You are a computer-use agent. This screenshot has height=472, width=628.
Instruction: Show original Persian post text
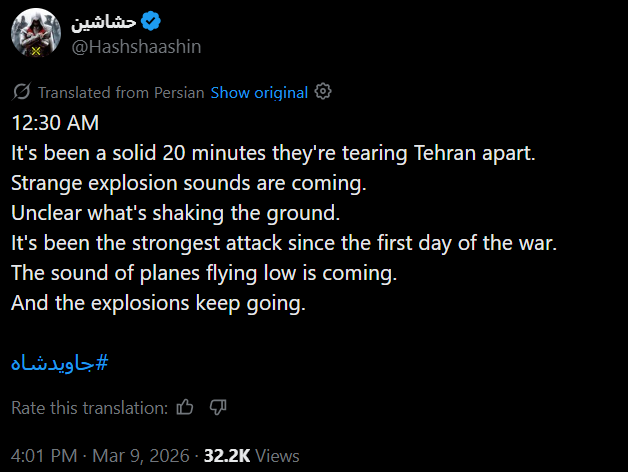point(259,93)
